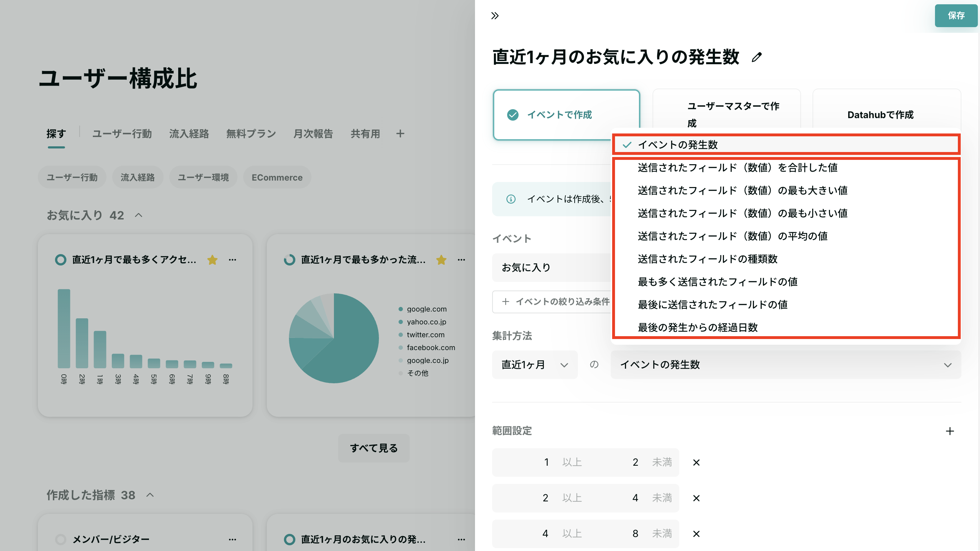Screen dimensions: 980x551
Task: Click facebook.com legend entry
Action: coord(426,348)
